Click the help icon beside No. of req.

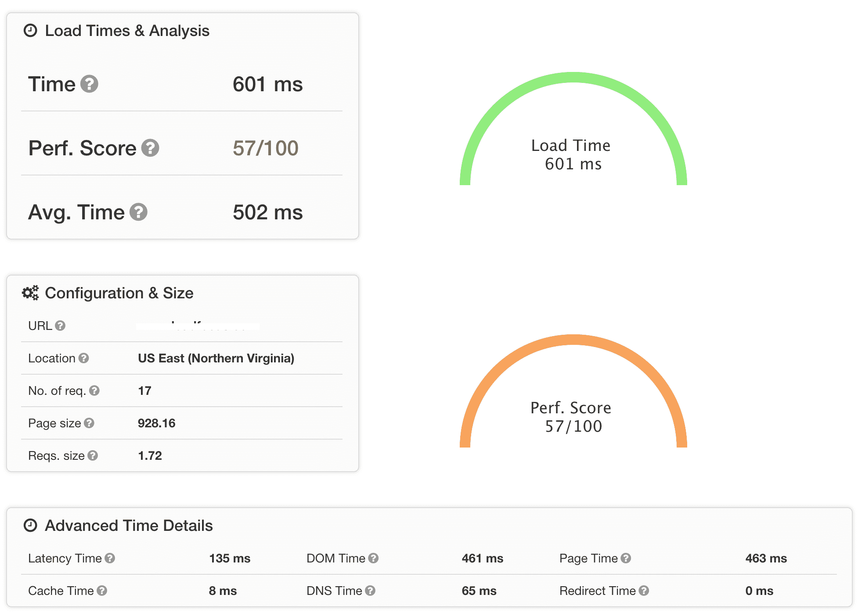click(94, 390)
